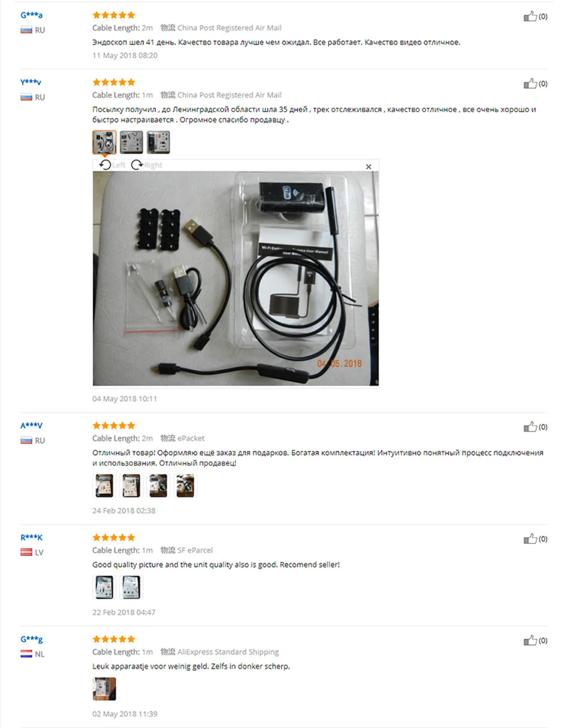View A***V's fourth photo thumbnail
The image size is (567, 728).
(x=185, y=486)
